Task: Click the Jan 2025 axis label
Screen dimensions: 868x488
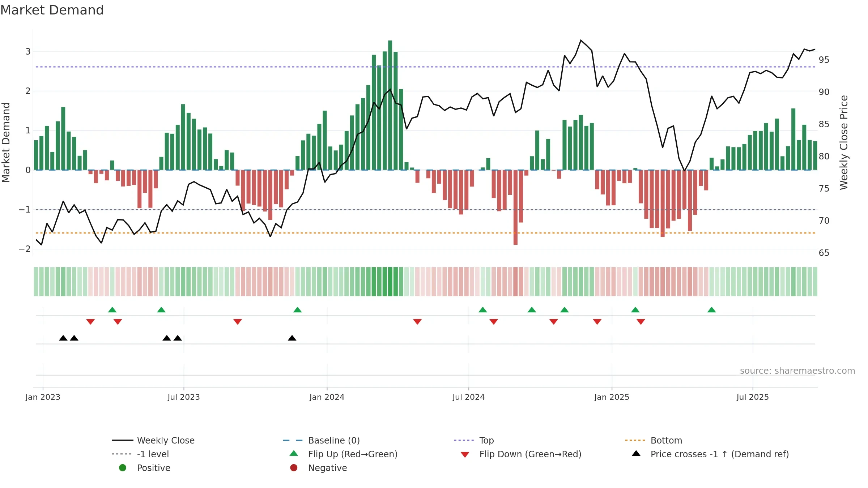Action: 612,397
